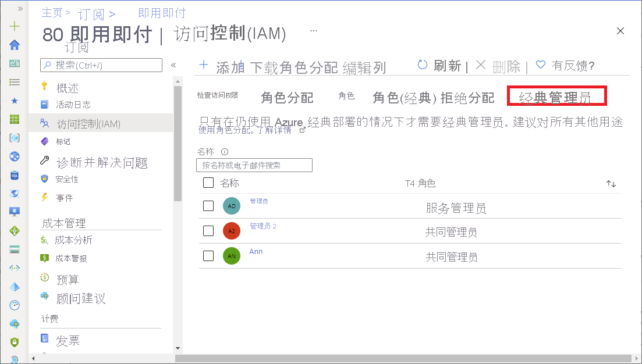
Task: Open Storage accounts icon
Action: 15,249
